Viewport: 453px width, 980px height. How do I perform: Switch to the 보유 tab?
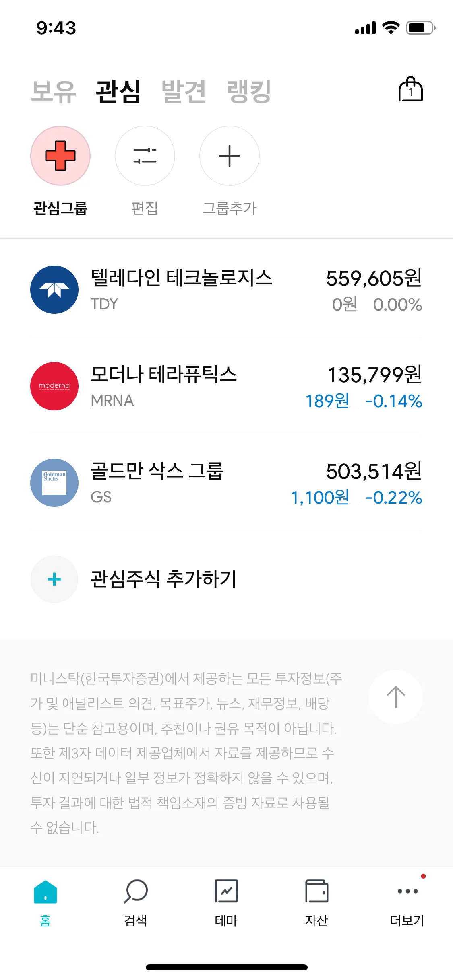(x=53, y=92)
